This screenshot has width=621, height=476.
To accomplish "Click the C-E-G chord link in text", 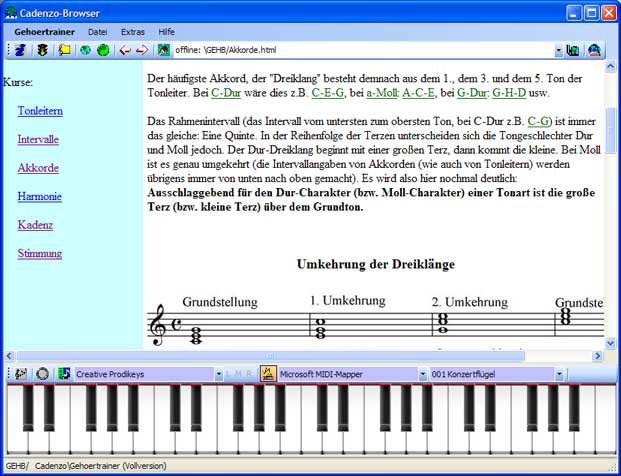I will (329, 92).
